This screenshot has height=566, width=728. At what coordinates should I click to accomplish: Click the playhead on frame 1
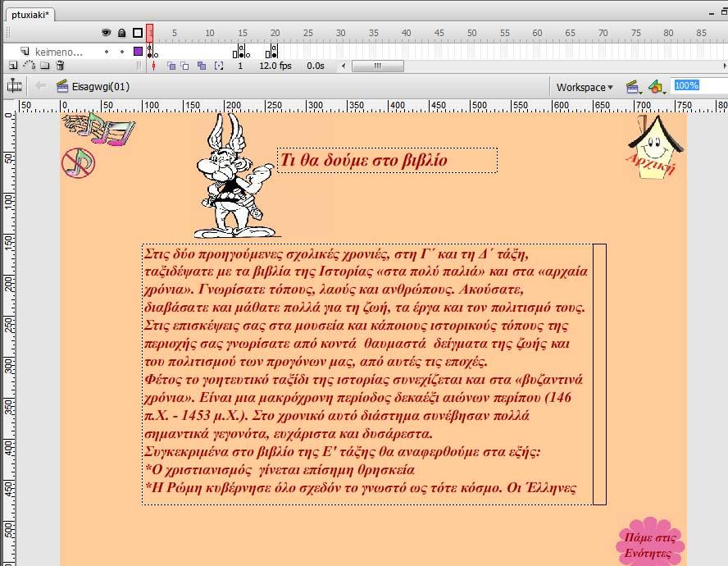point(149,33)
